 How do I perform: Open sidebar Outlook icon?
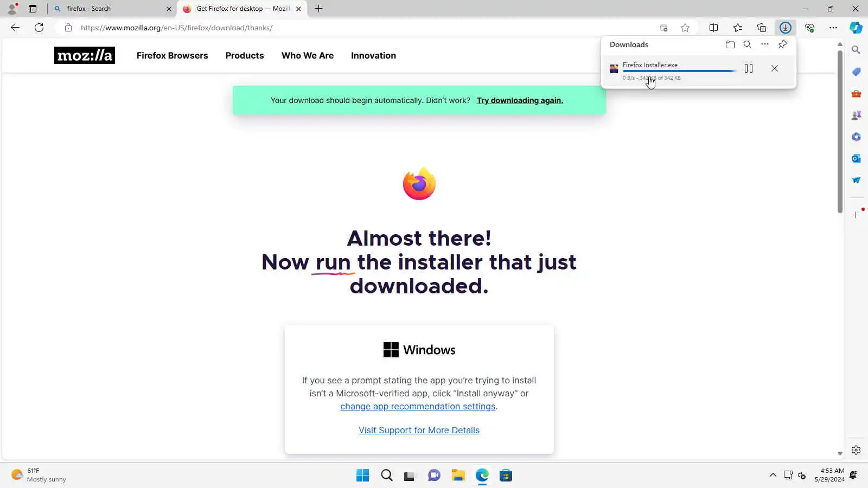[x=856, y=158]
